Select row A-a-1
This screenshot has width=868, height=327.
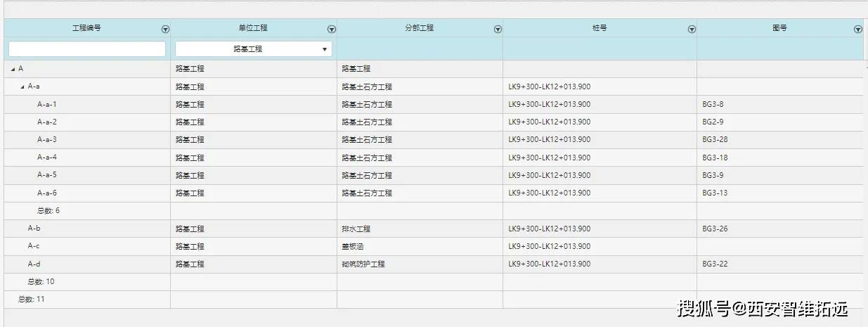coord(47,104)
